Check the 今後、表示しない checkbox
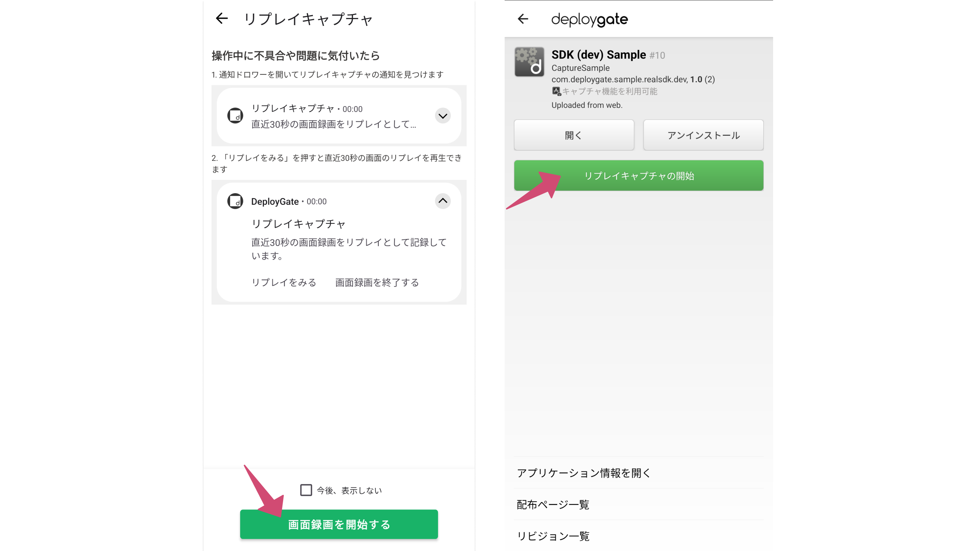The width and height of the screenshot is (980, 551). 306,490
